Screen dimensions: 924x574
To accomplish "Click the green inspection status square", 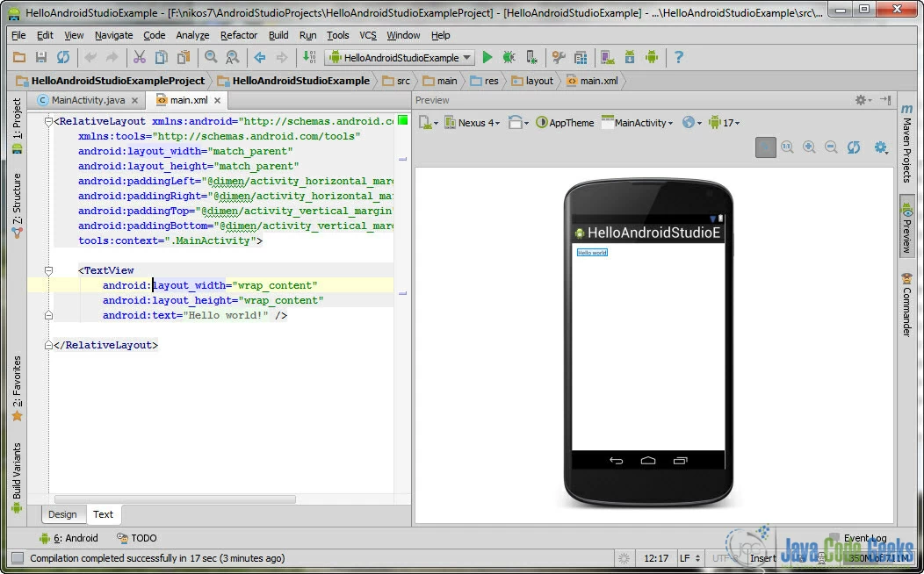I will tap(402, 121).
